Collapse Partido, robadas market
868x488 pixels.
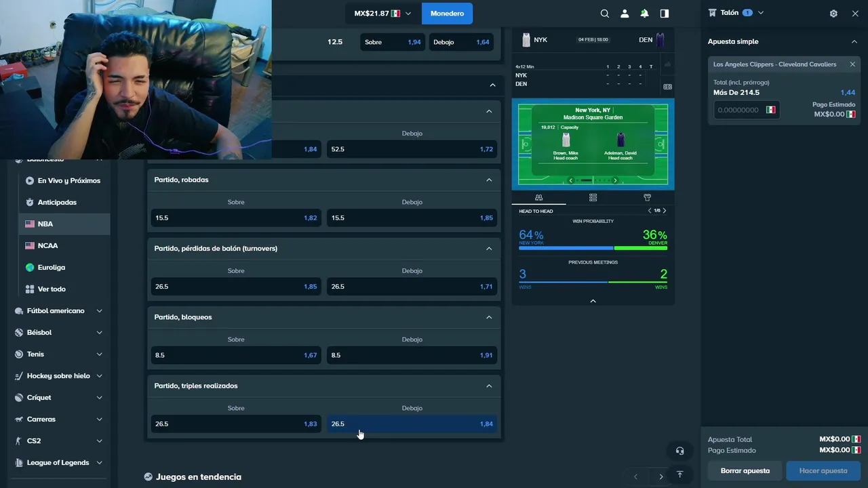click(x=489, y=180)
